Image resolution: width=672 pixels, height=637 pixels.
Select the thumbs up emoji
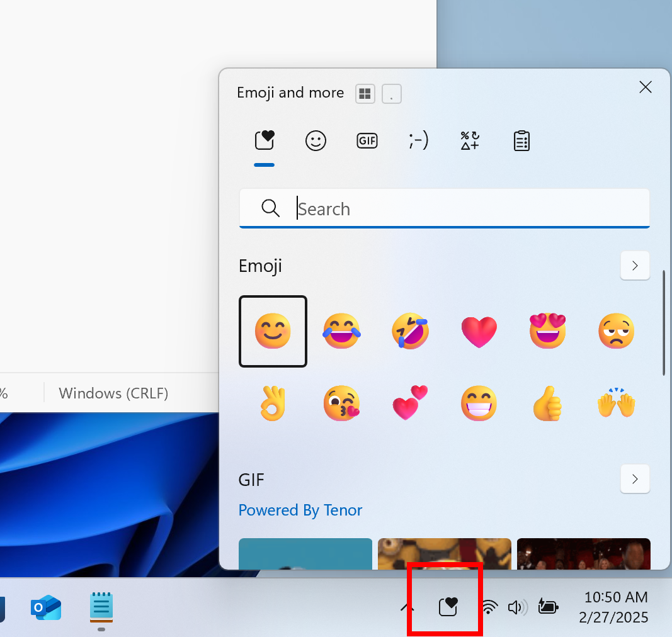click(547, 403)
